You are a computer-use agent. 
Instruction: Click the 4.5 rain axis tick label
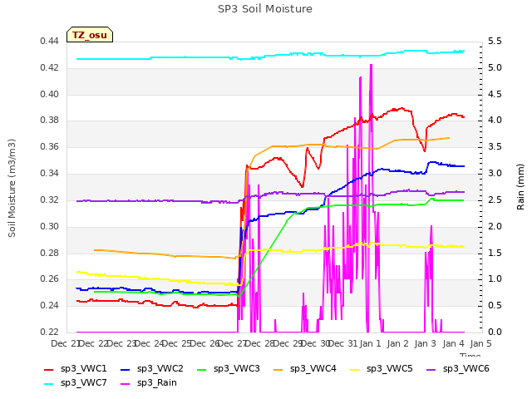coord(495,94)
